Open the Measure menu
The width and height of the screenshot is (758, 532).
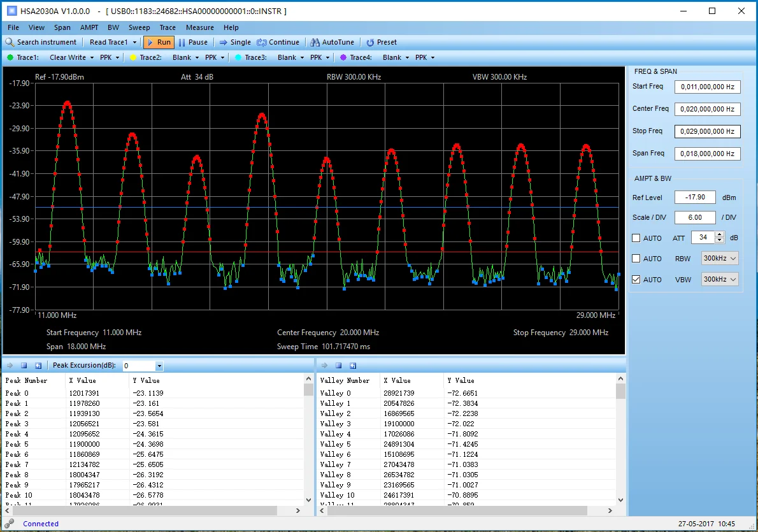(x=199, y=27)
